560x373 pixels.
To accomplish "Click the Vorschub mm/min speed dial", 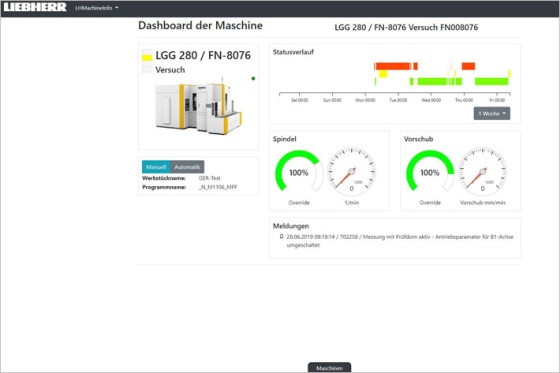I will tap(482, 171).
